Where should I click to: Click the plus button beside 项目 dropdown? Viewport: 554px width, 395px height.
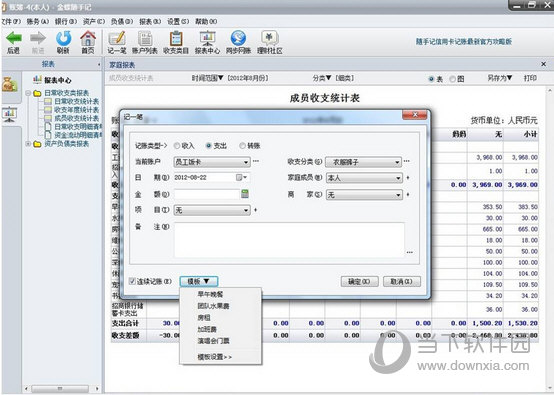pyautogui.click(x=255, y=210)
